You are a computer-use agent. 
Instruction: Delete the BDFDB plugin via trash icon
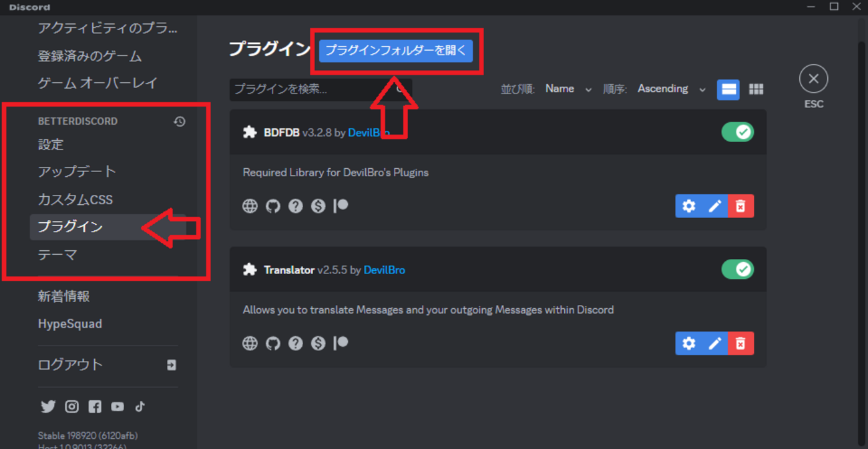coord(740,205)
